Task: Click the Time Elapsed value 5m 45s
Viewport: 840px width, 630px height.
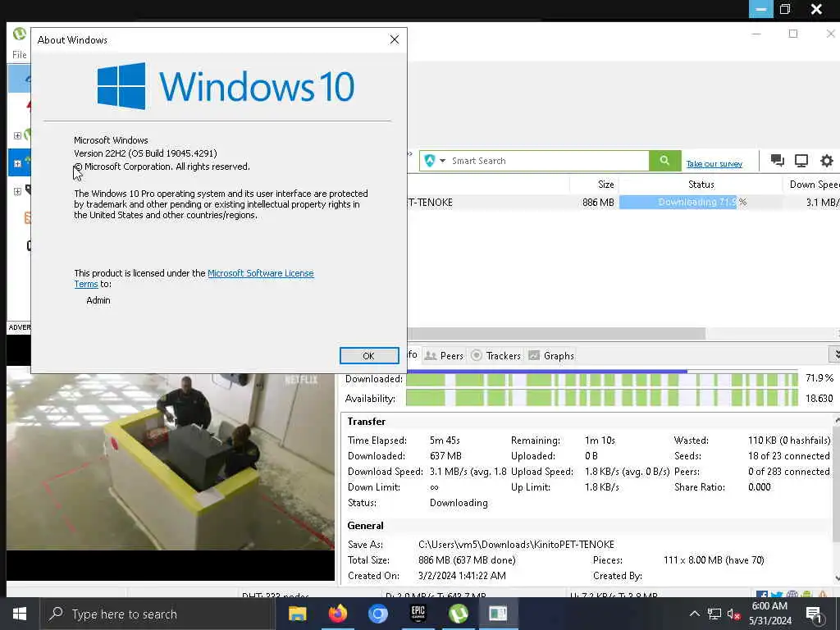Action: (x=445, y=441)
